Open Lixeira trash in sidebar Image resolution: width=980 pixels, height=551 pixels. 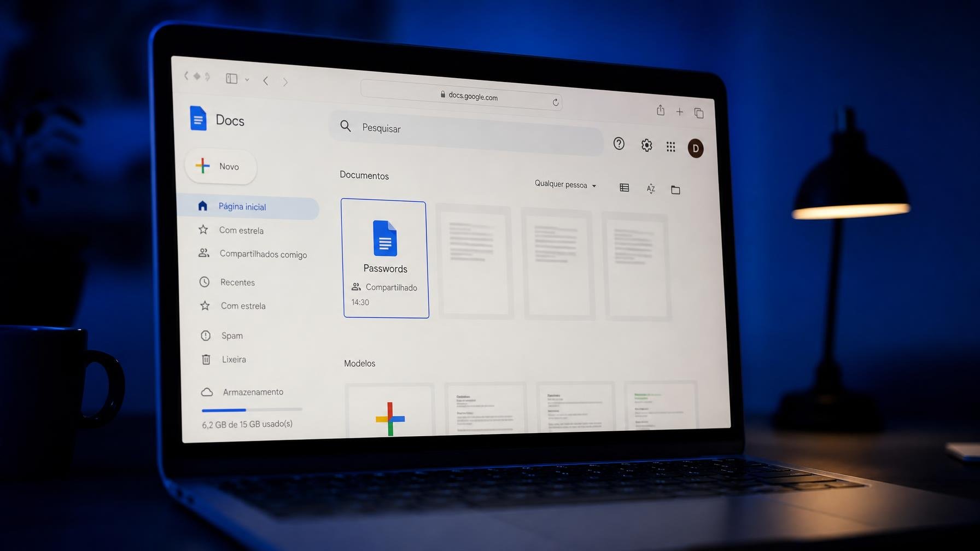pyautogui.click(x=224, y=359)
